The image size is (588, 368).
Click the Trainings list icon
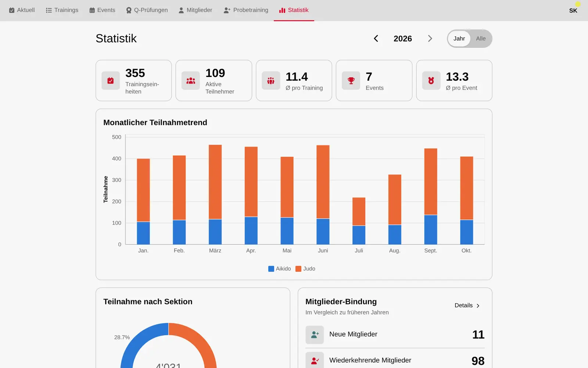[x=49, y=10]
